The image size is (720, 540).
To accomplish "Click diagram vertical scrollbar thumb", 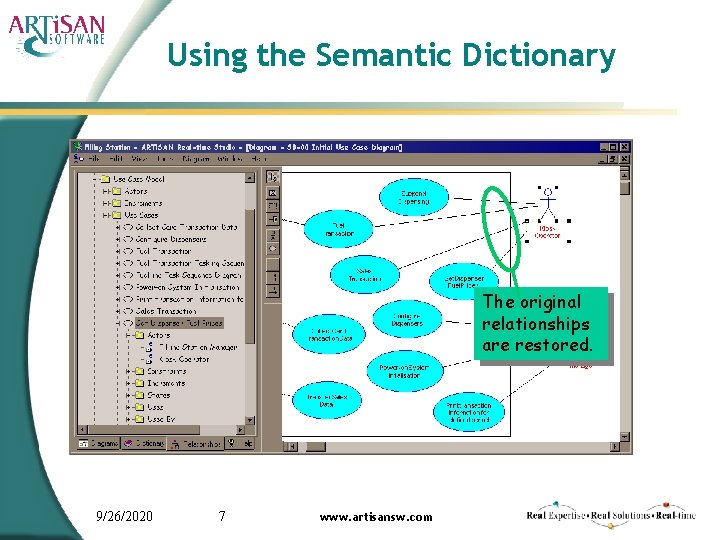I will pos(625,188).
